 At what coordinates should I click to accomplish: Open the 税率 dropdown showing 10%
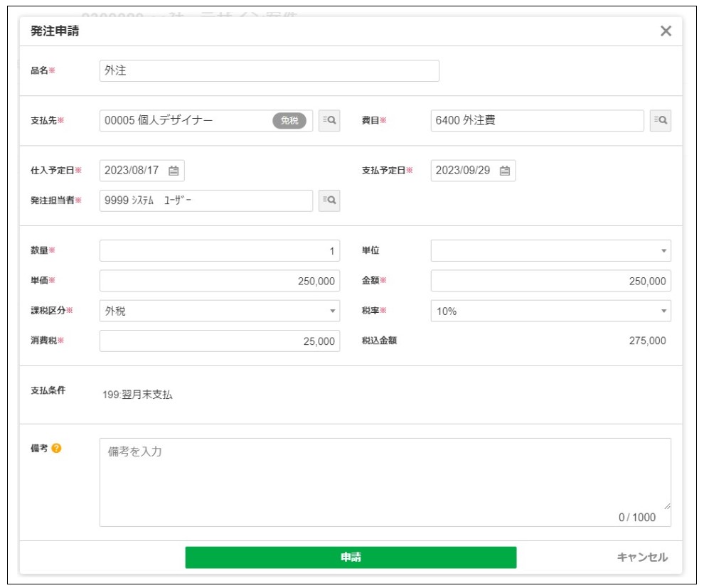550,311
